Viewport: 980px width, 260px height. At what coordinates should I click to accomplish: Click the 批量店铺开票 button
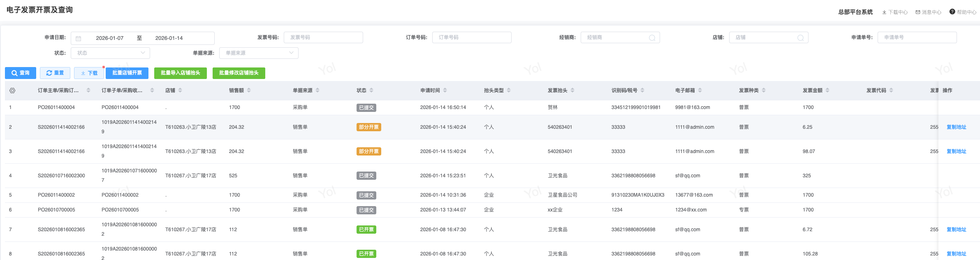point(127,73)
